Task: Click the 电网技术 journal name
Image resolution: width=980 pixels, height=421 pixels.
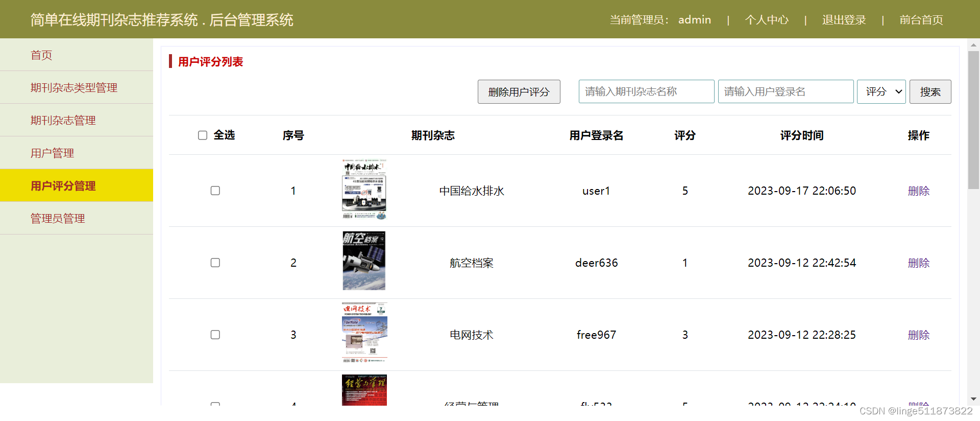Action: [x=472, y=335]
